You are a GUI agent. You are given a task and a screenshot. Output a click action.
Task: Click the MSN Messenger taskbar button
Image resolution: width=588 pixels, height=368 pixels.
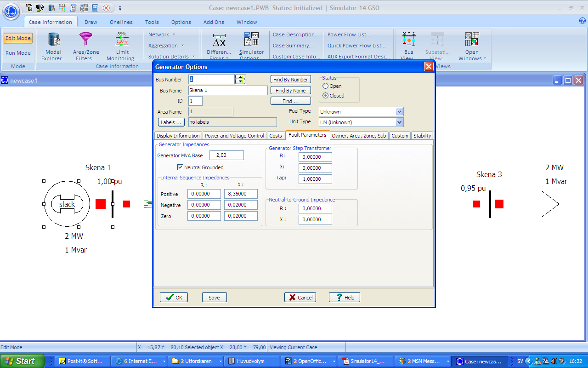[424, 361]
